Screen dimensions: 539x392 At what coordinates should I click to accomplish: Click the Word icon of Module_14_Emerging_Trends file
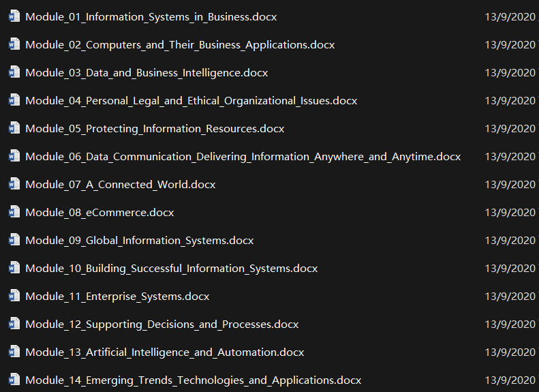click(14, 380)
